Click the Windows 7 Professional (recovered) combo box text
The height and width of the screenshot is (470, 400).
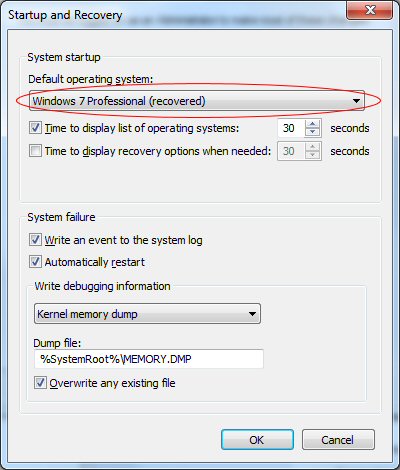tap(119, 101)
